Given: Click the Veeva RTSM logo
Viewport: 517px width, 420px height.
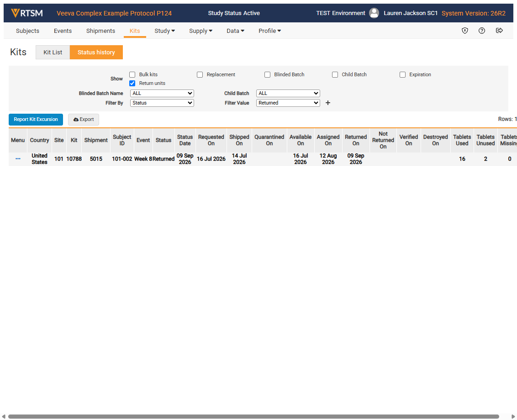Looking at the screenshot, I should (26, 13).
